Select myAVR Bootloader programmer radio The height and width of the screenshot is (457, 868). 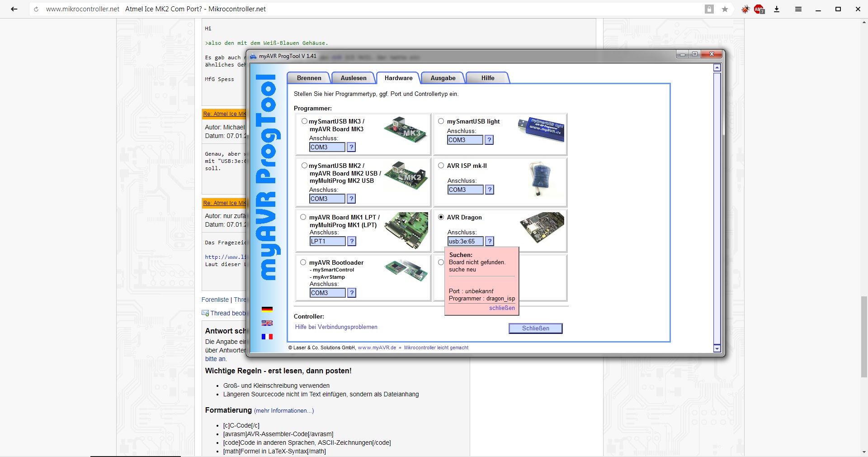[303, 262]
